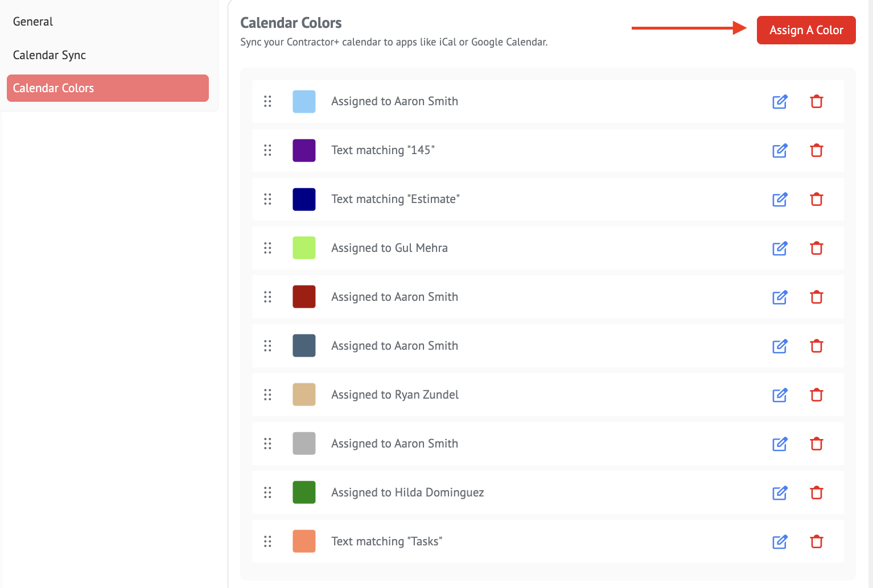
Task: Edit the Text matching "Estimate" rule
Action: point(780,200)
